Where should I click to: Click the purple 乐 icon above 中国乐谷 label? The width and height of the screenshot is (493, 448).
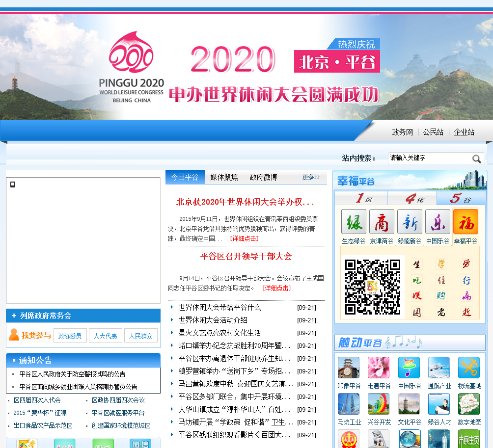coord(438,222)
